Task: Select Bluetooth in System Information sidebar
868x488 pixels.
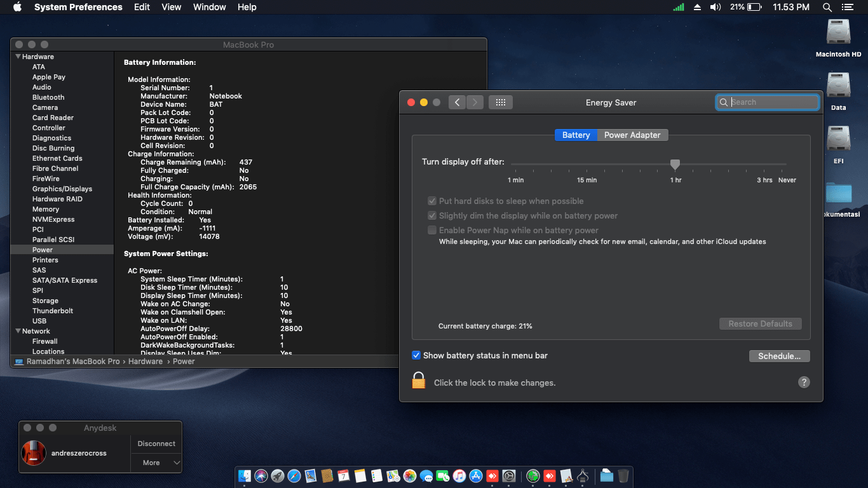Action: (48, 97)
